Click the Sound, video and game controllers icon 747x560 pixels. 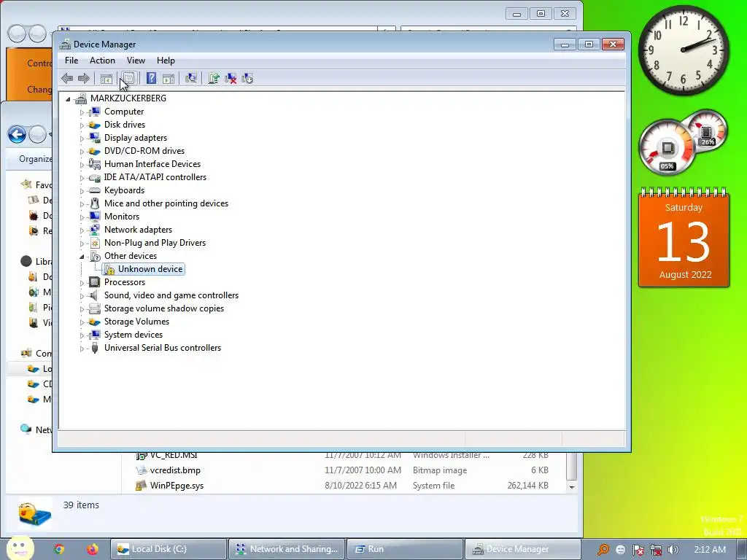(x=94, y=296)
